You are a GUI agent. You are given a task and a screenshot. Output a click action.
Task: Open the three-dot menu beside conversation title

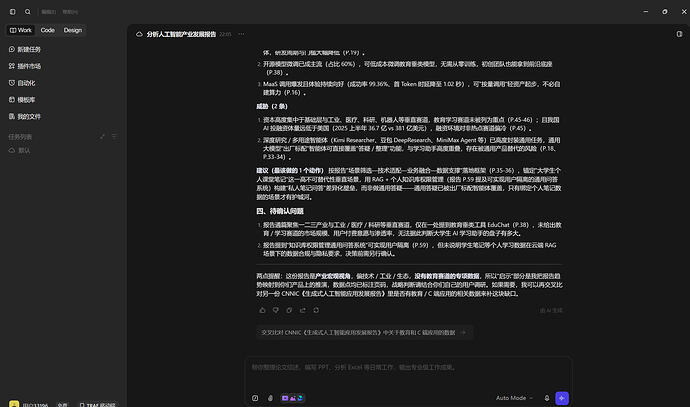(241, 34)
